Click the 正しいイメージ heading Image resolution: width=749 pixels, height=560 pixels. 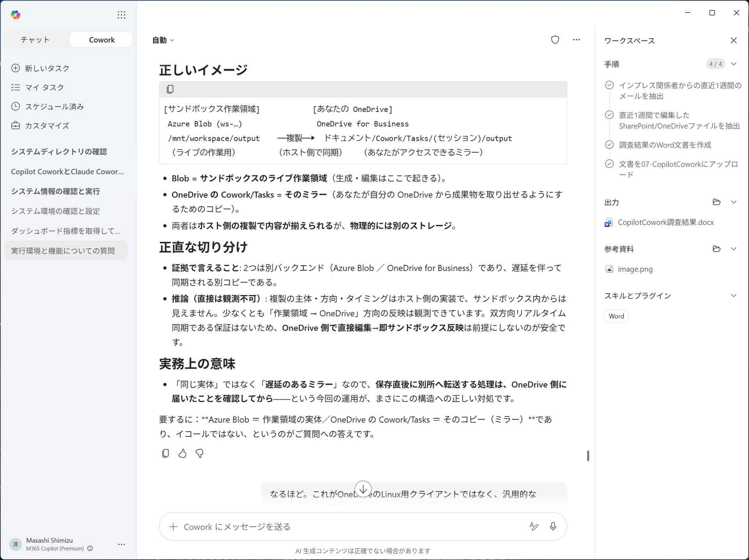coord(203,70)
